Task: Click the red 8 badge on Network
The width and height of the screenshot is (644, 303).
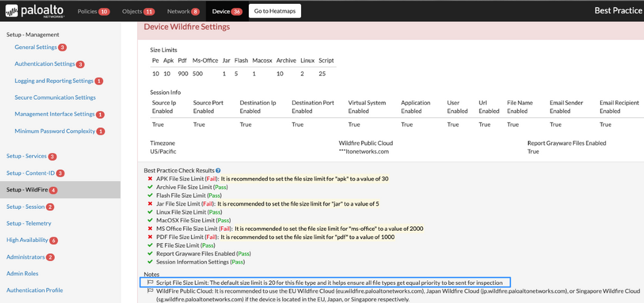Action: (x=195, y=12)
